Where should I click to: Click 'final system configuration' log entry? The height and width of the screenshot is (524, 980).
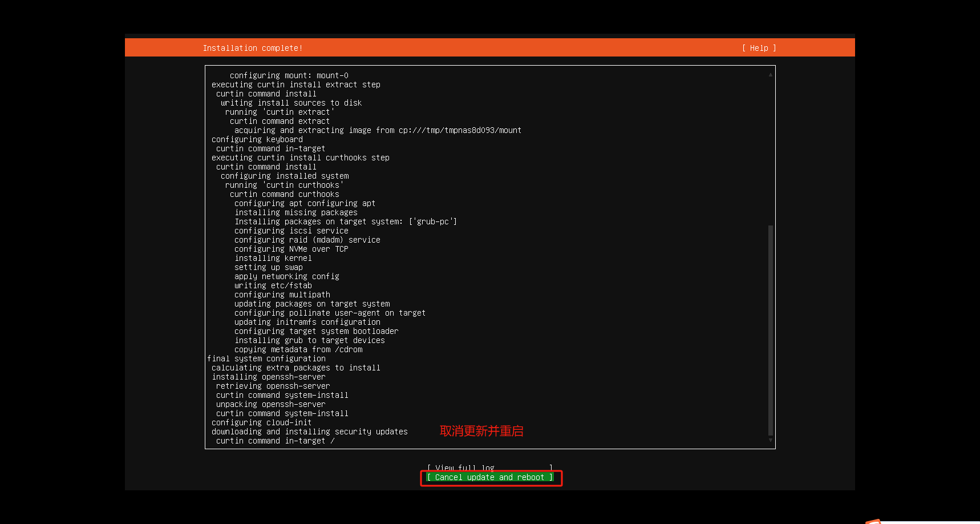tap(266, 358)
